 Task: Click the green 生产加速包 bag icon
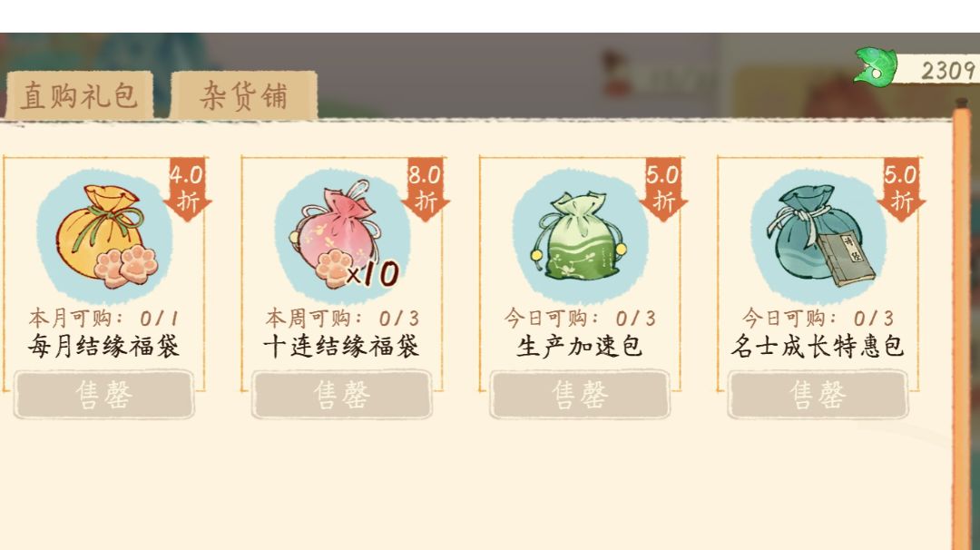click(x=578, y=236)
